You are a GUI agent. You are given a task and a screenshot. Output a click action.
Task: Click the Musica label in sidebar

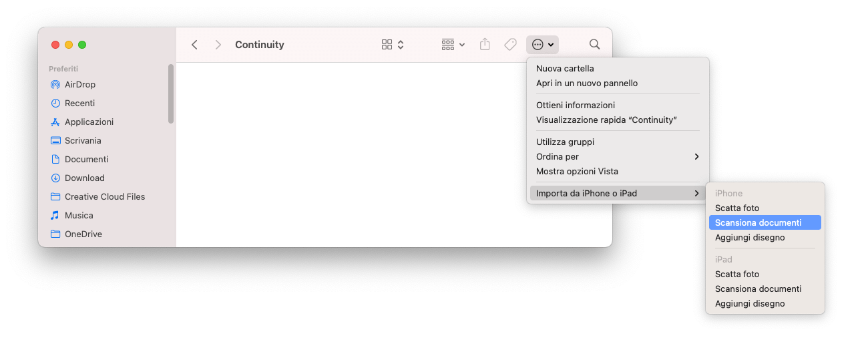coord(79,216)
